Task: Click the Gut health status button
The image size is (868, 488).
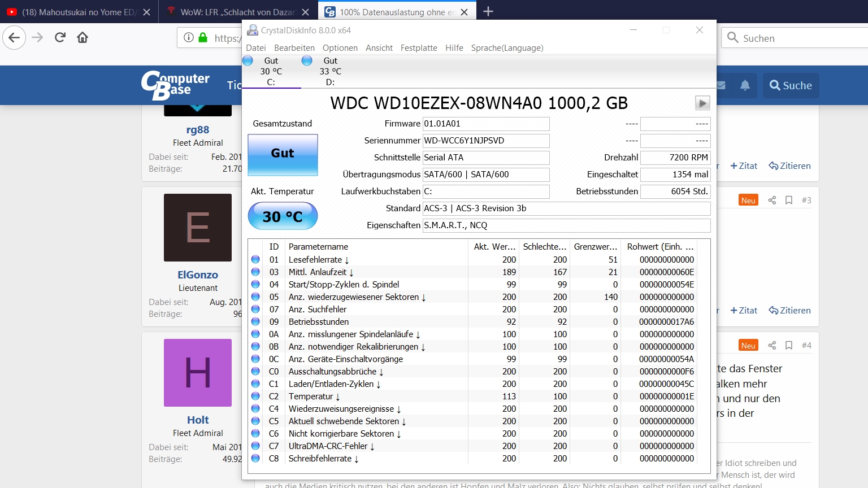Action: click(x=283, y=154)
